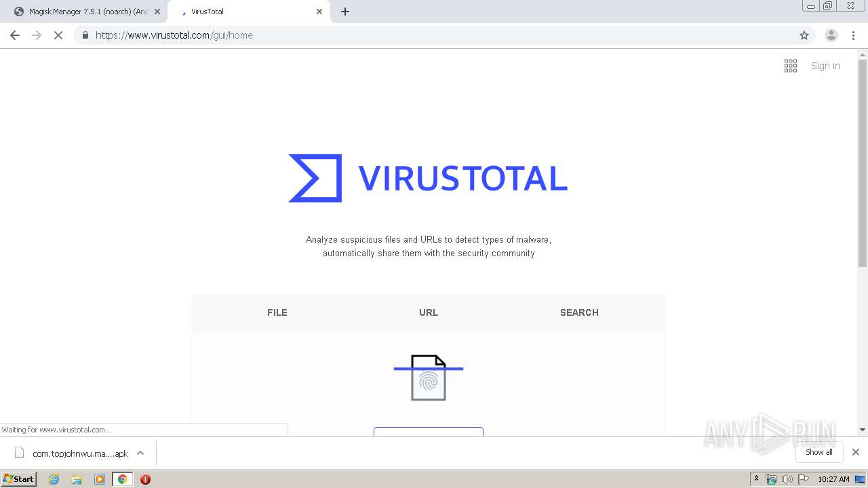
Task: Sign in to VirusTotal
Action: click(825, 66)
